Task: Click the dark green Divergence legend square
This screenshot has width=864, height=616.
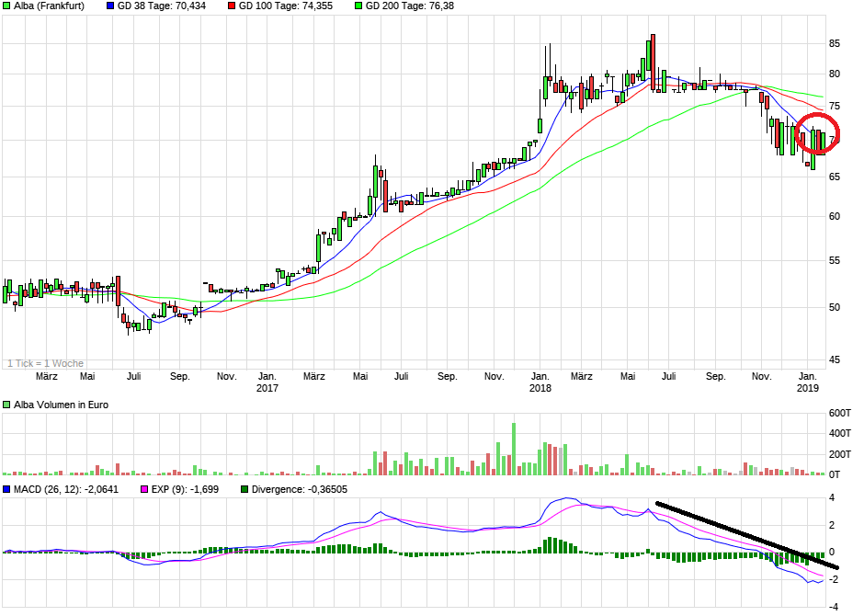Action: (x=243, y=488)
